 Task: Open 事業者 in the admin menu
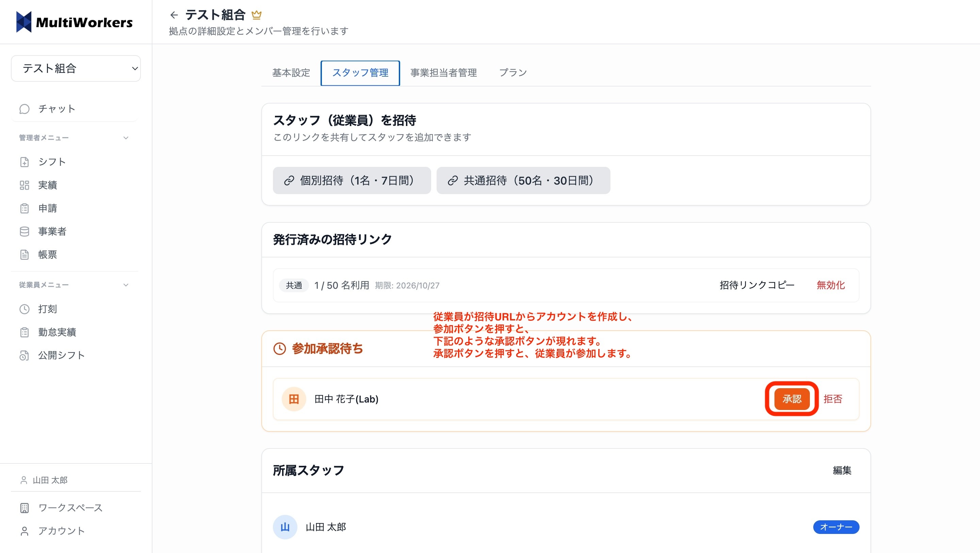(x=75, y=232)
